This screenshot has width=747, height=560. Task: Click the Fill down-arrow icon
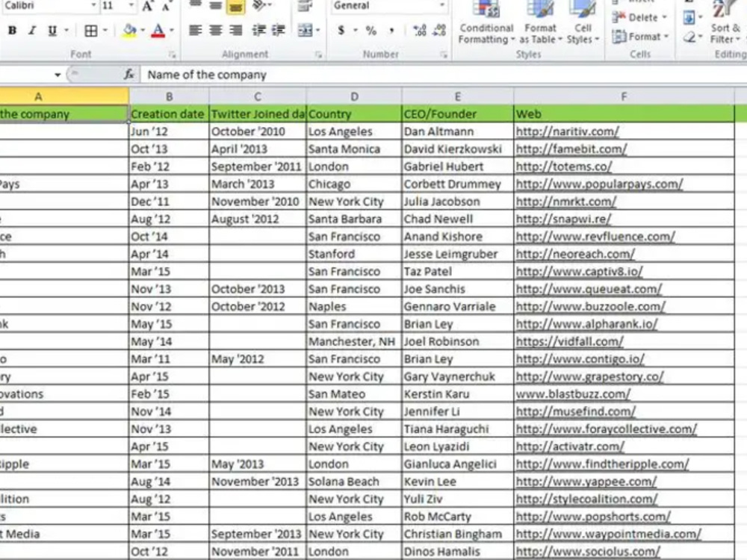(689, 18)
